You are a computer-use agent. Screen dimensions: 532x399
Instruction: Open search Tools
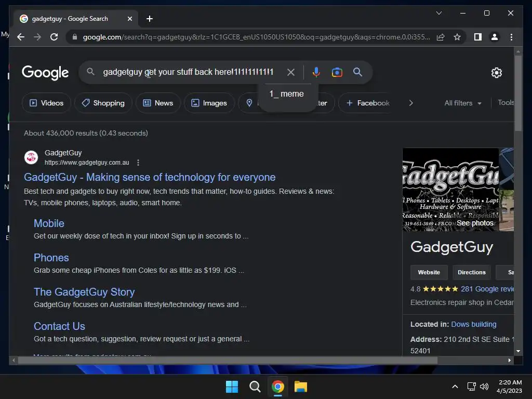click(506, 102)
